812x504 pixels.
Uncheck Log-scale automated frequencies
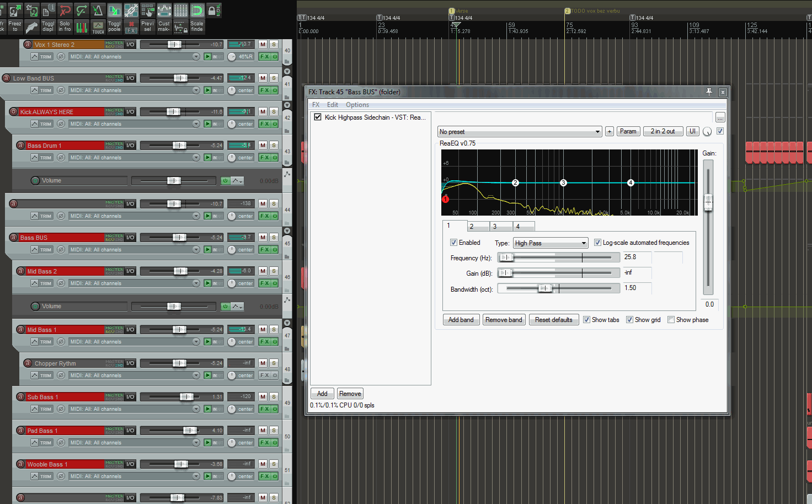point(597,243)
